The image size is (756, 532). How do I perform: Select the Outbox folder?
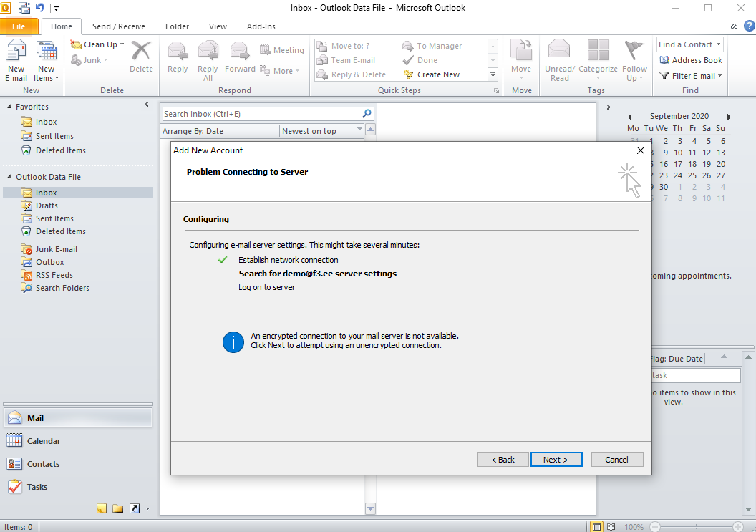(x=49, y=262)
